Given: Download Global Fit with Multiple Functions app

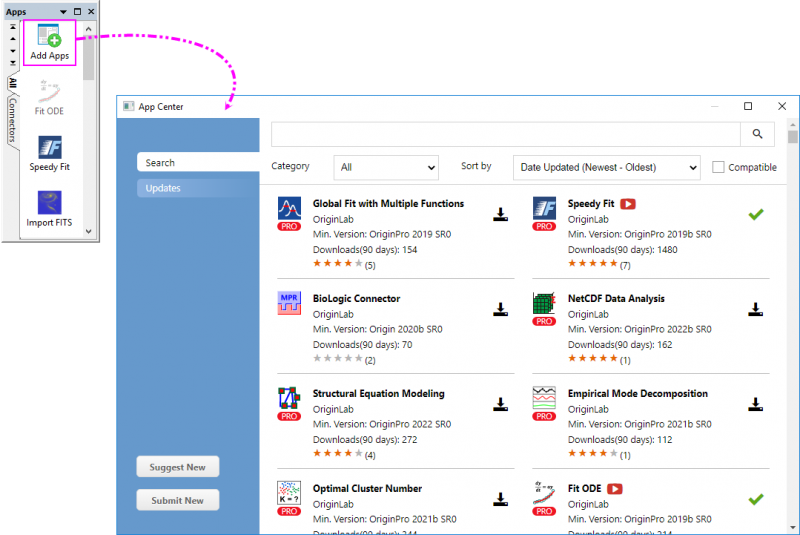Looking at the screenshot, I should tap(501, 214).
